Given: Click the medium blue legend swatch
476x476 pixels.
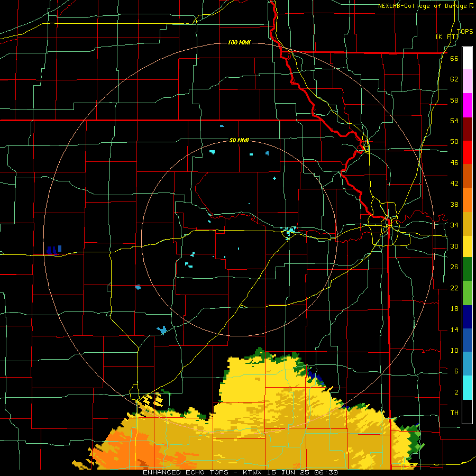Looking at the screenshot, I should (x=467, y=340).
